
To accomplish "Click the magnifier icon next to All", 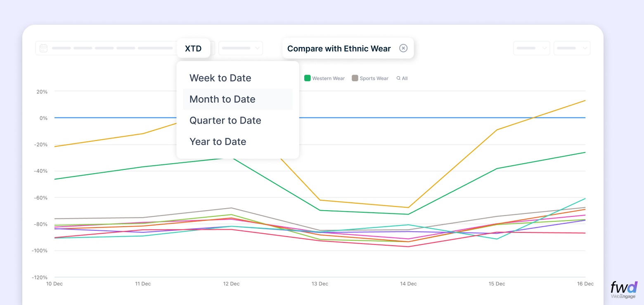I will 398,78.
